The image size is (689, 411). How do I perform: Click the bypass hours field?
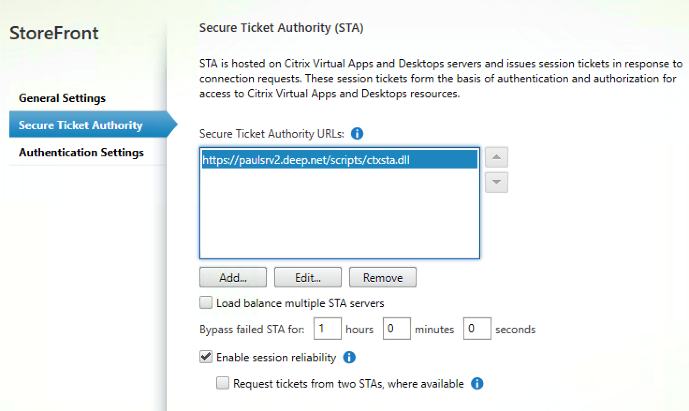[x=327, y=328]
